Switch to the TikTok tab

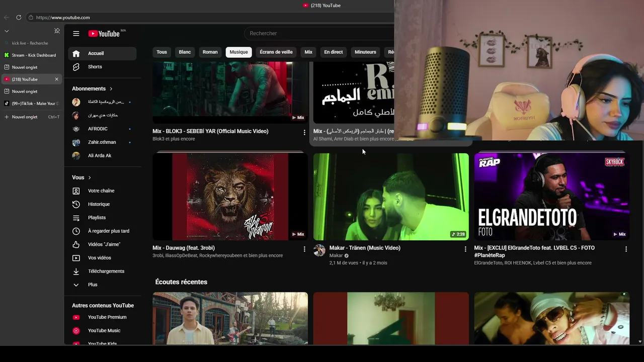click(31, 104)
